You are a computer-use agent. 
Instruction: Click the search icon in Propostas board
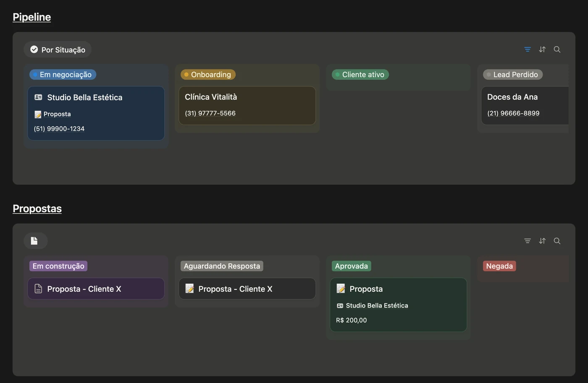(557, 241)
